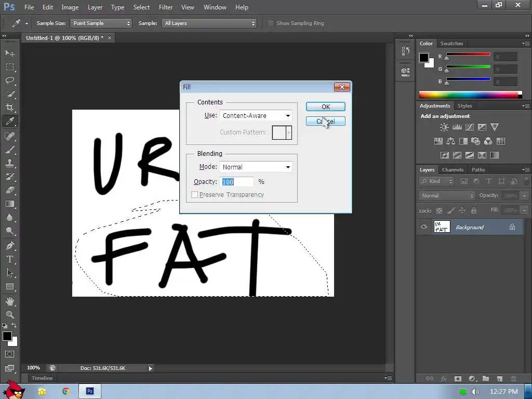Select the Eraser tool
The image size is (532, 399).
pyautogui.click(x=10, y=190)
